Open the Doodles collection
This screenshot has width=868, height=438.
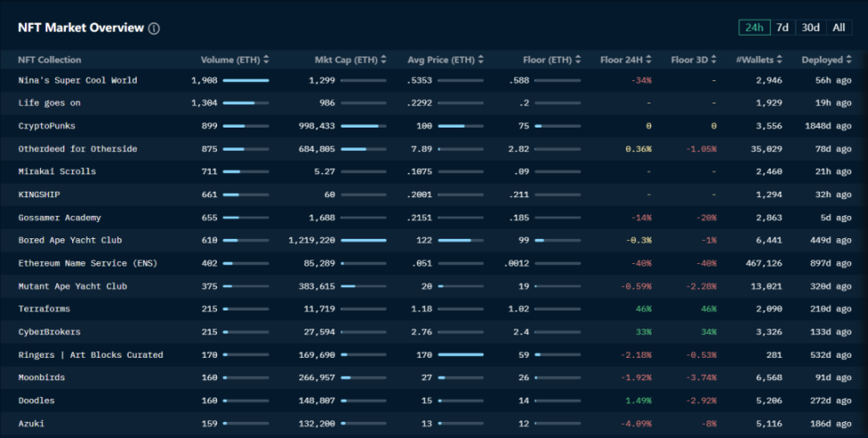pos(36,401)
